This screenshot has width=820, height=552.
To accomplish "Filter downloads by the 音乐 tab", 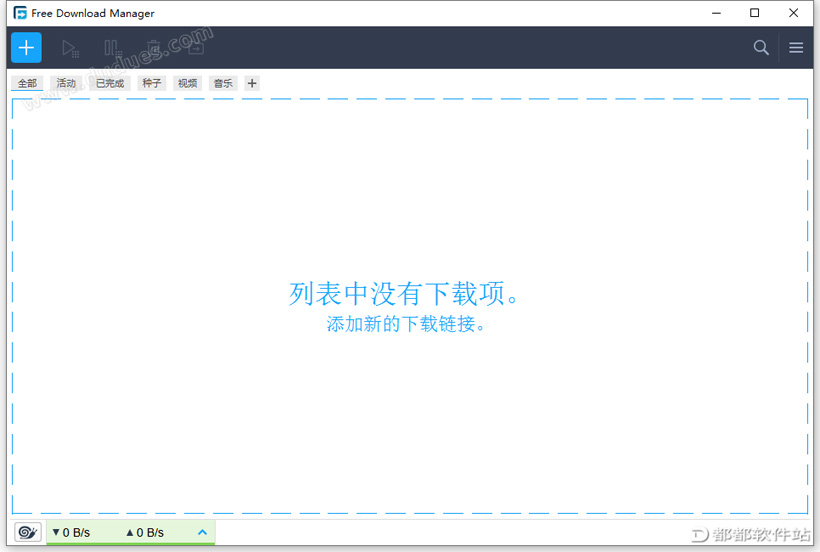I will pos(223,83).
